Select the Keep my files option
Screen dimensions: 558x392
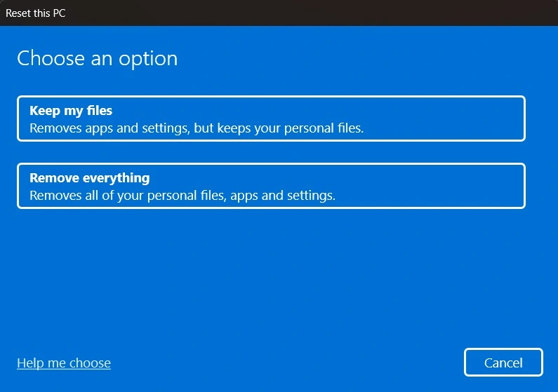tap(271, 119)
